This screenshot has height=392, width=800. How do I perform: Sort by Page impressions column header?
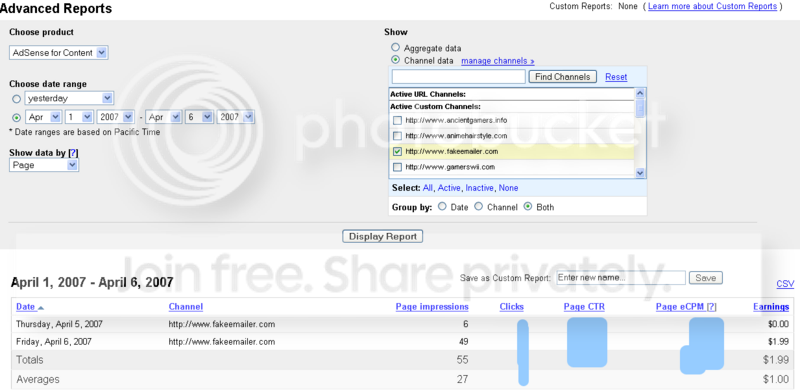432,307
